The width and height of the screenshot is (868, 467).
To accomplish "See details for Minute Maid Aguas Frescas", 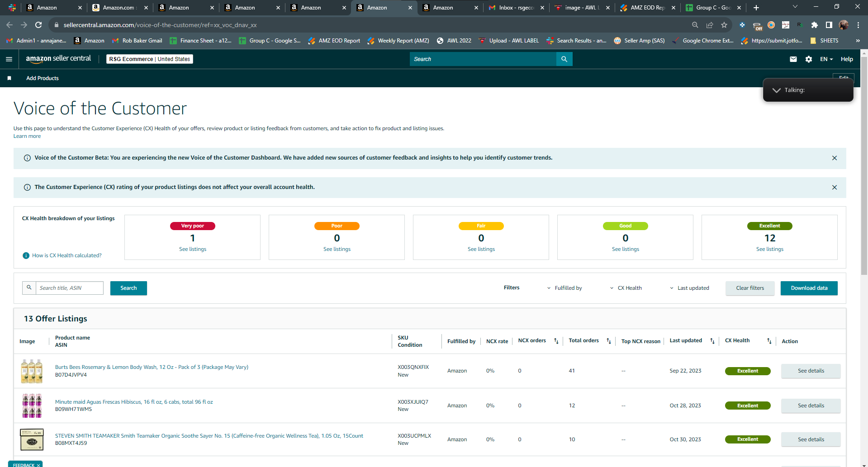I will [x=811, y=406].
